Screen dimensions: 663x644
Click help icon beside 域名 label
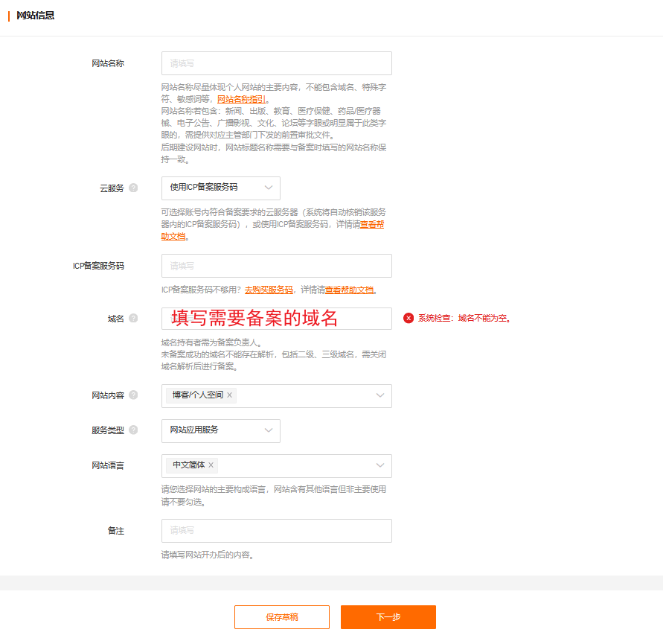(x=133, y=319)
